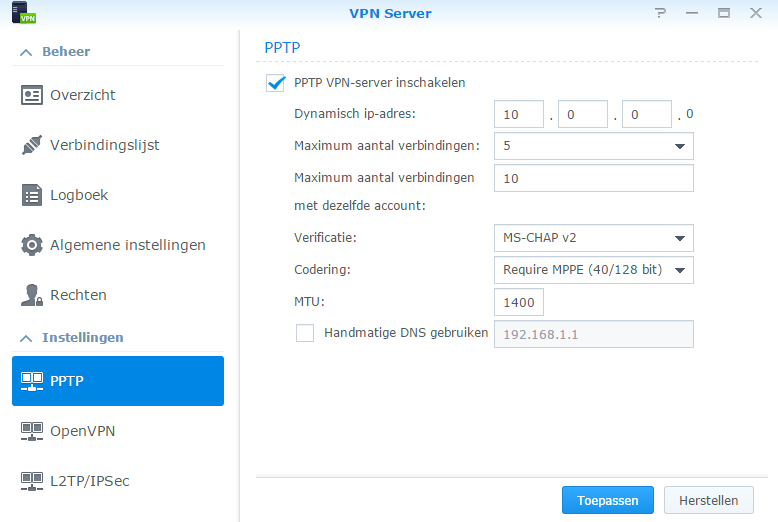
Task: Open the Logboek document icon
Action: (32, 195)
